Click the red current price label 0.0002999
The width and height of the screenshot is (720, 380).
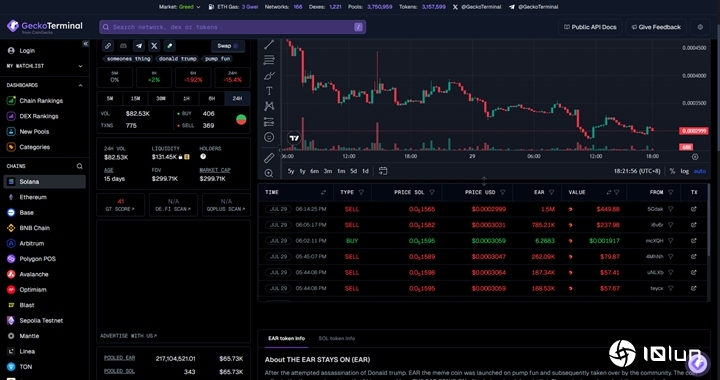(x=693, y=131)
